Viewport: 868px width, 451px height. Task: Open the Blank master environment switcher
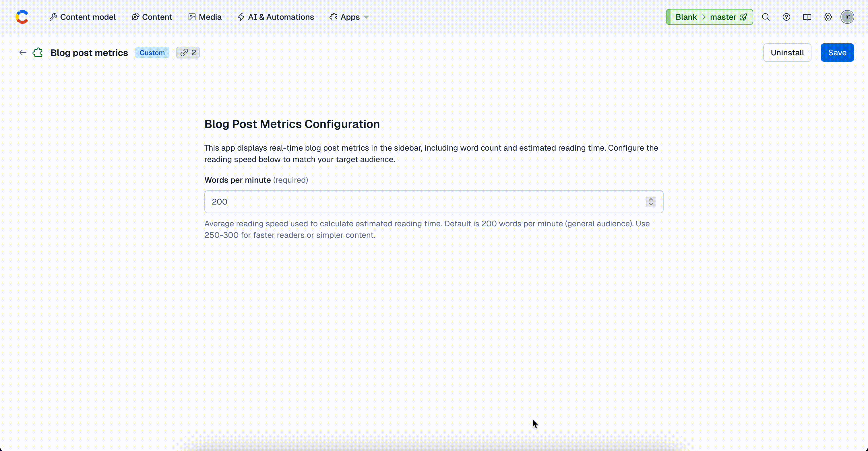709,17
